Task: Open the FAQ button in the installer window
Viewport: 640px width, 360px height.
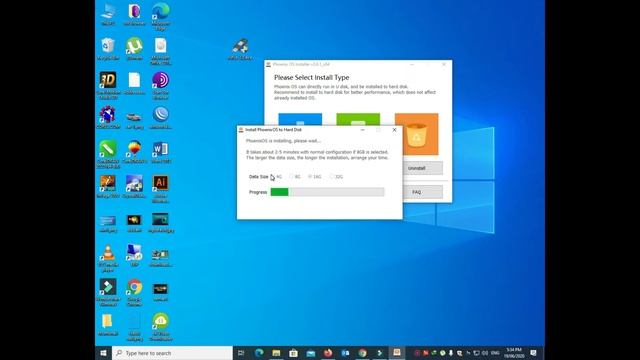Action: 417,192
